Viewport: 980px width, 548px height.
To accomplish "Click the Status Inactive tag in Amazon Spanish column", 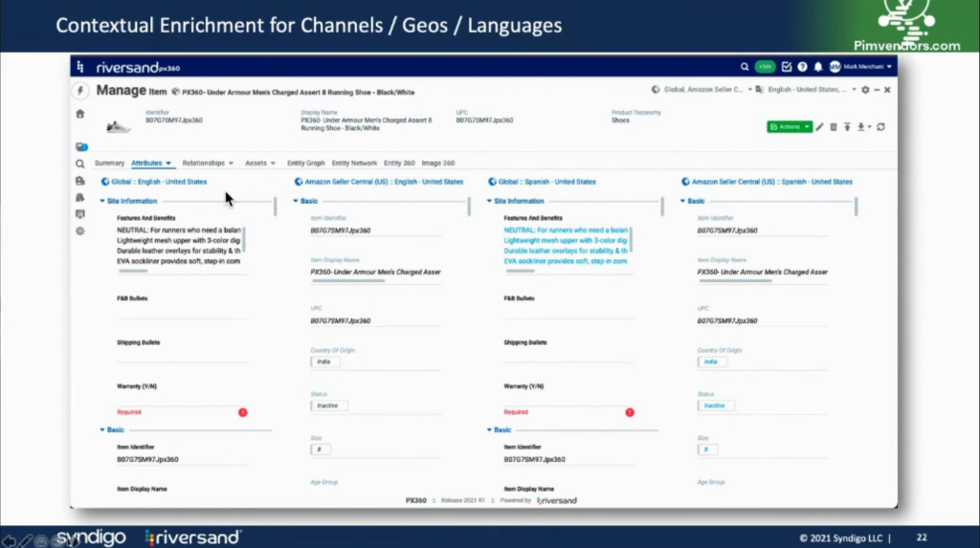I will [715, 406].
